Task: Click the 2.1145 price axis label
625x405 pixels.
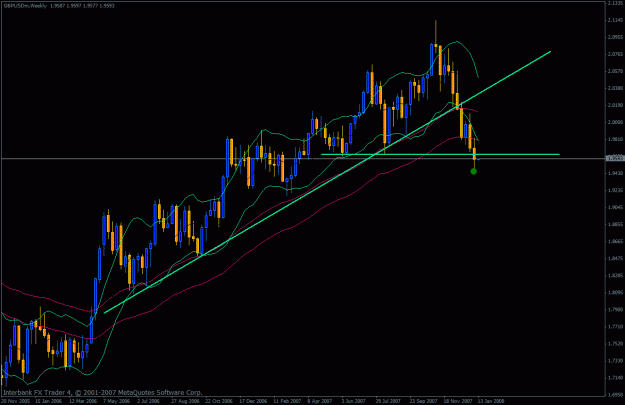Action: point(615,20)
